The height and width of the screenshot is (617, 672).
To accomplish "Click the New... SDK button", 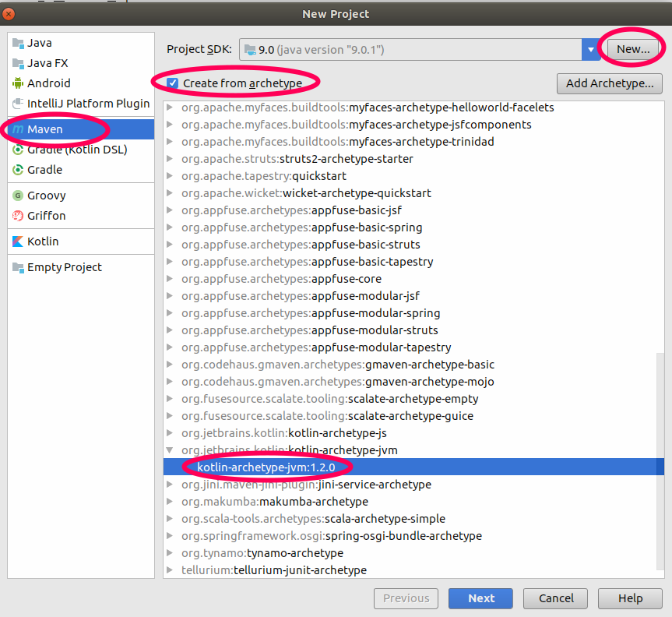I will [x=633, y=49].
